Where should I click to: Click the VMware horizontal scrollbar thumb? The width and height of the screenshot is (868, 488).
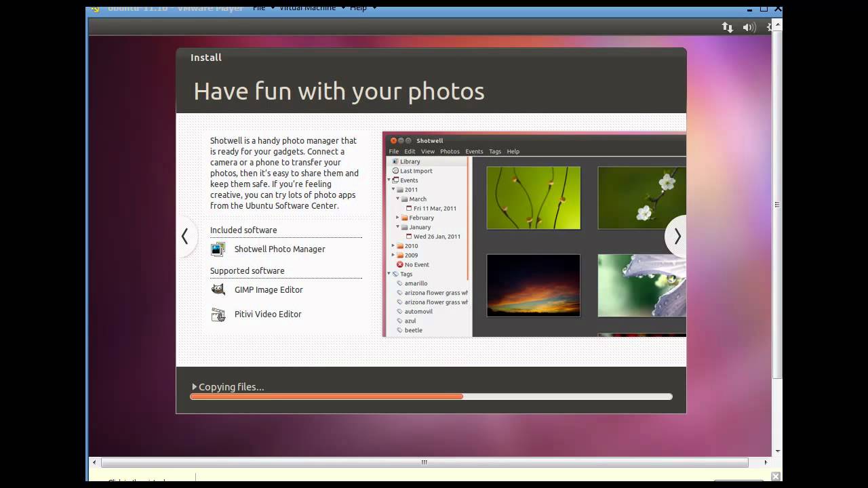click(x=425, y=462)
